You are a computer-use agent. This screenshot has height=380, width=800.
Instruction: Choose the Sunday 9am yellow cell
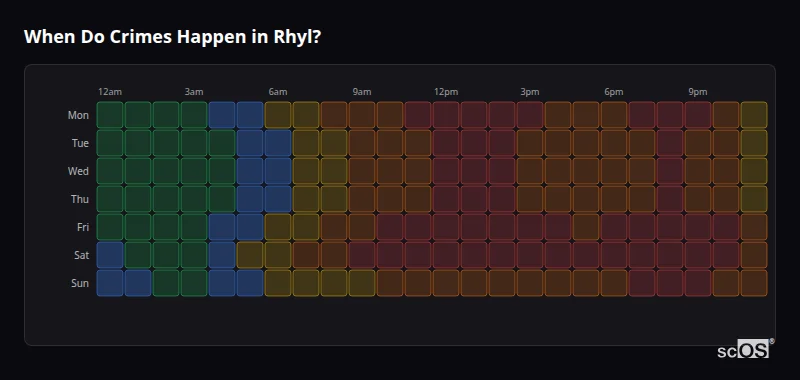click(362, 283)
